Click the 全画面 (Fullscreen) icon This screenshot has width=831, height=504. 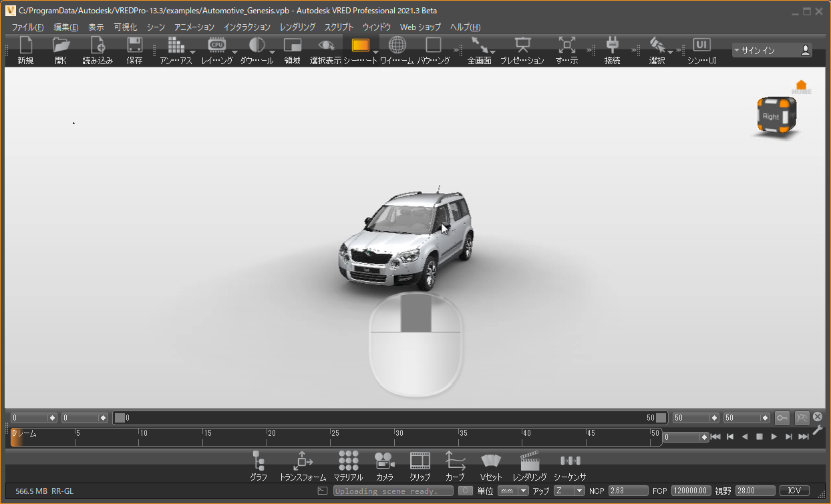(x=479, y=45)
